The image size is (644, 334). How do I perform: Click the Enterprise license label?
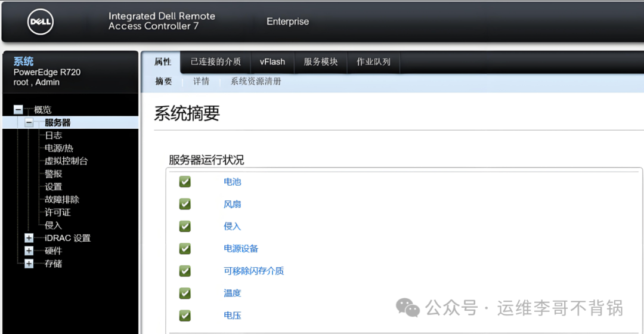[287, 21]
